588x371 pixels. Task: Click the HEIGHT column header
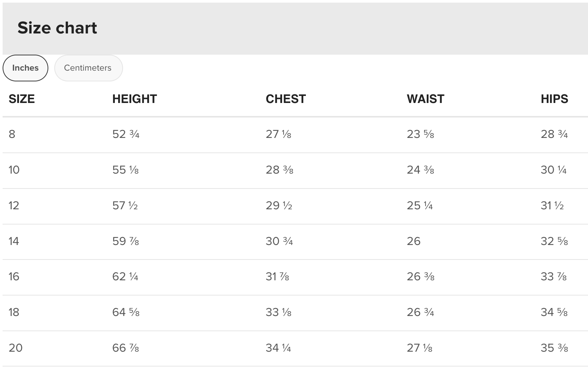135,99
